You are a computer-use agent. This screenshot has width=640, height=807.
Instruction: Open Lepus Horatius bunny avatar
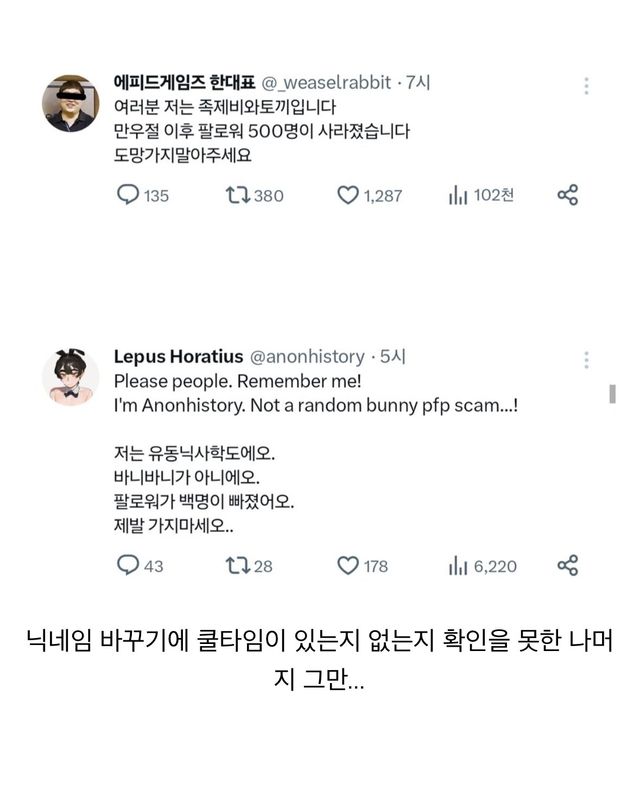[70, 377]
